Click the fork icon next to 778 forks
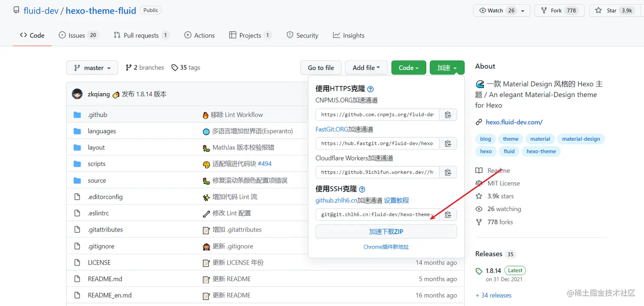The width and height of the screenshot is (644, 306). pyautogui.click(x=479, y=222)
